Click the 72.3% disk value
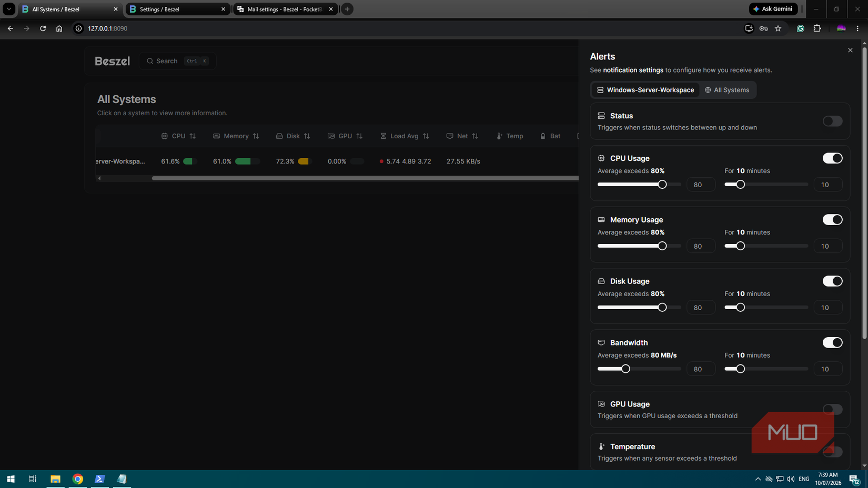This screenshot has width=868, height=488. click(x=285, y=161)
